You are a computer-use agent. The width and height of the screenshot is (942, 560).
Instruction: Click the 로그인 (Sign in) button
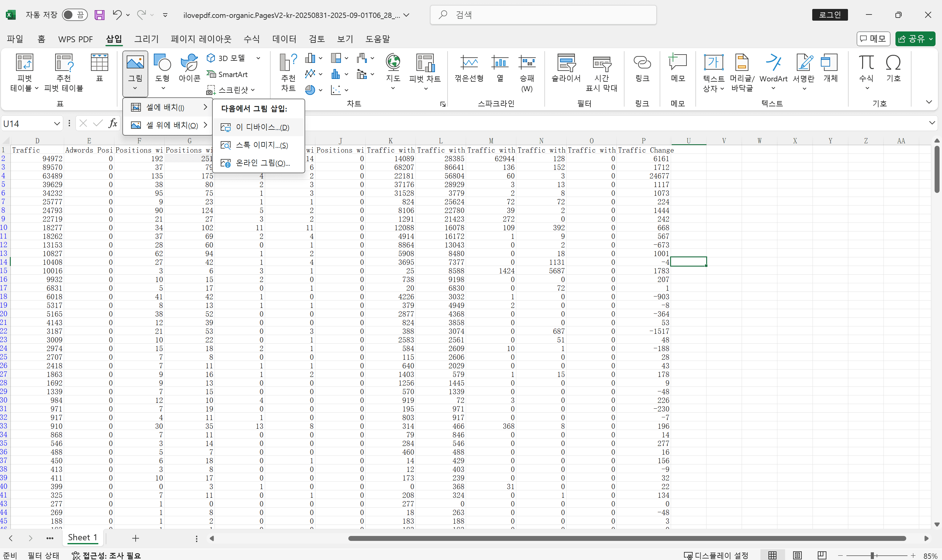tap(829, 15)
